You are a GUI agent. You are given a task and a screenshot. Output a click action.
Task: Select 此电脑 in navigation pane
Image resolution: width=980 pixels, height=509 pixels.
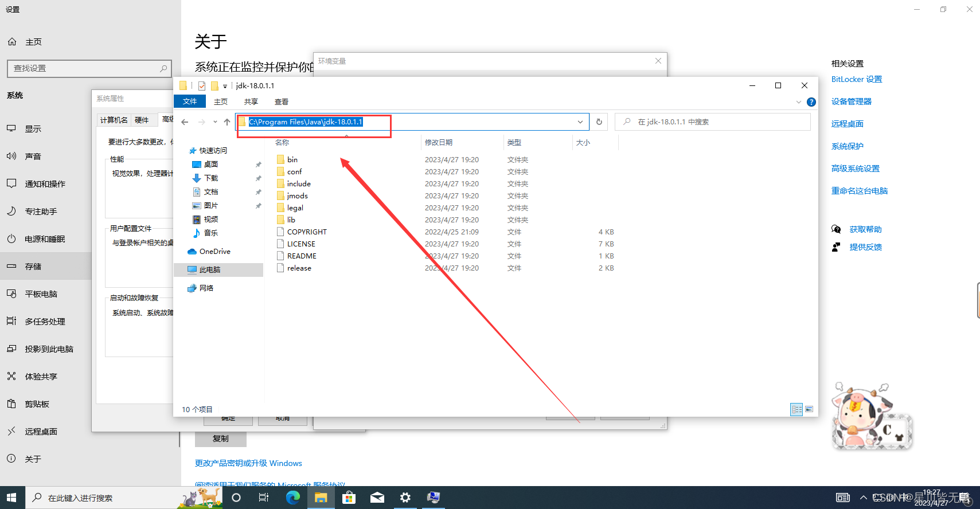tap(209, 269)
